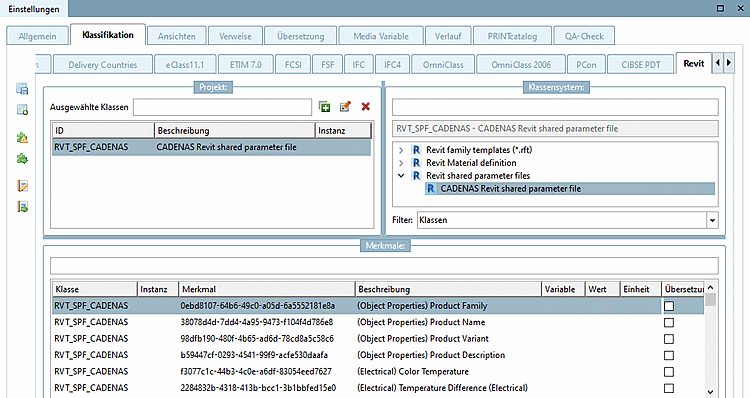Open the Filter Klassen dropdown
750x398 pixels.
click(712, 220)
